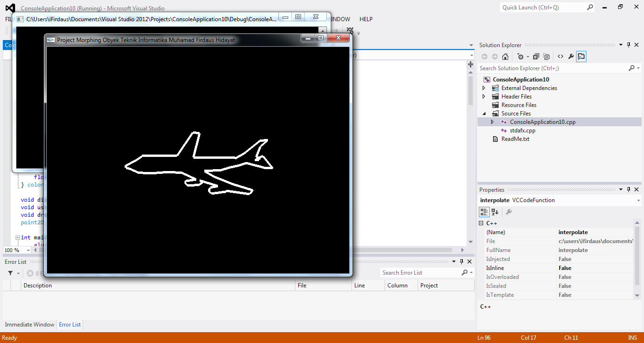
Task: Open Properties window position dropdown
Action: pos(620,190)
